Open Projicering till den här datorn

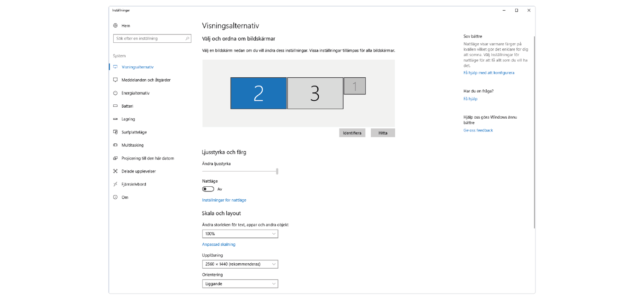coord(148,158)
